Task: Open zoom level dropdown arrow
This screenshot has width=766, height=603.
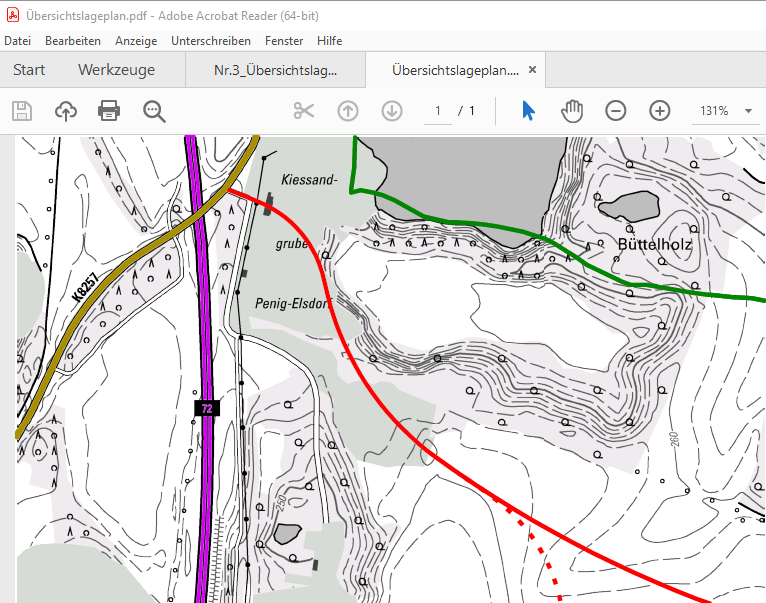Action: pyautogui.click(x=748, y=111)
